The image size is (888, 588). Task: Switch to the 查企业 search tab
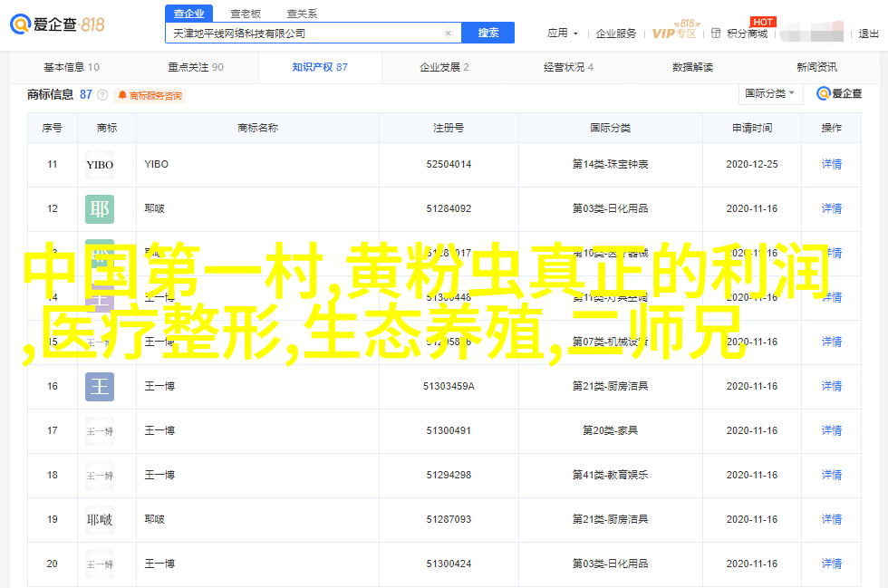click(189, 14)
